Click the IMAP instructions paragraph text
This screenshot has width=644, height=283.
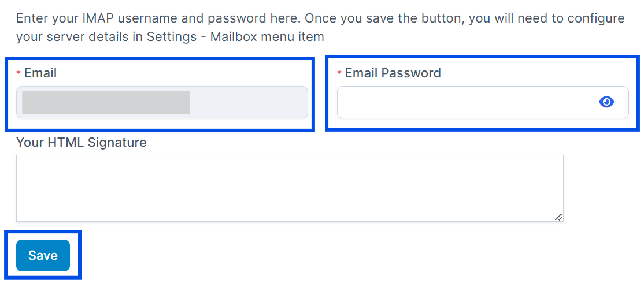tap(320, 28)
